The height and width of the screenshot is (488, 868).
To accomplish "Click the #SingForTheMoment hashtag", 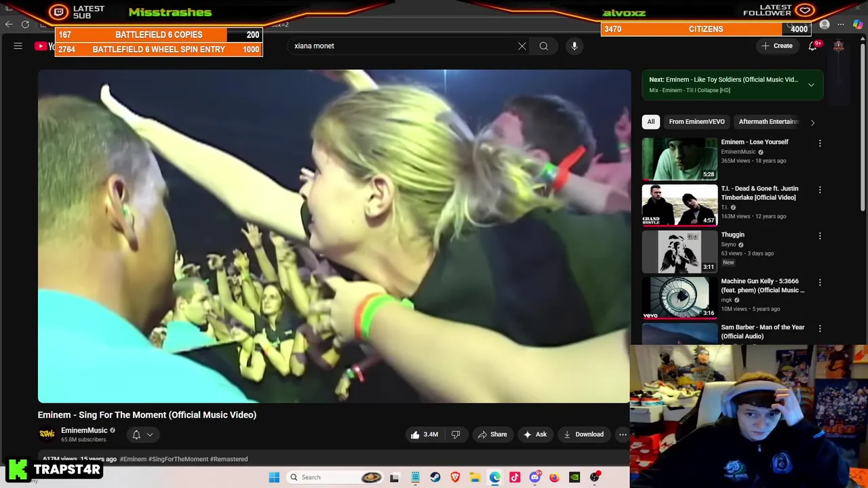I will (x=178, y=460).
